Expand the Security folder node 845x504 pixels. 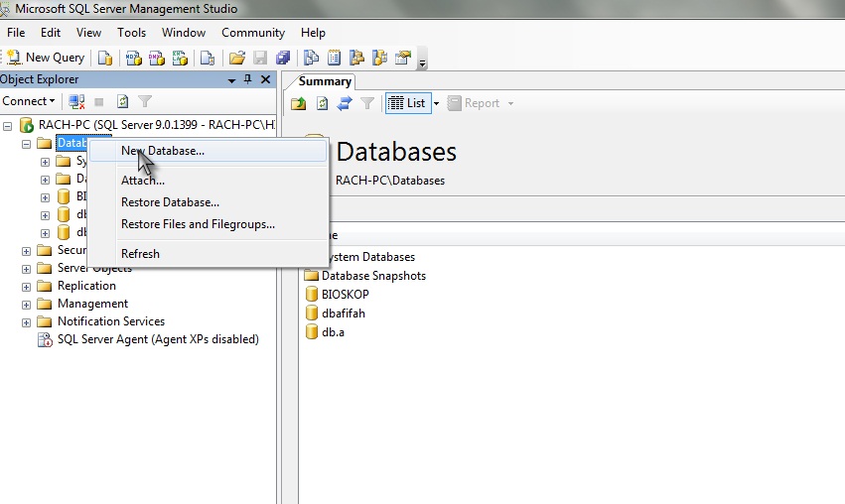point(26,251)
